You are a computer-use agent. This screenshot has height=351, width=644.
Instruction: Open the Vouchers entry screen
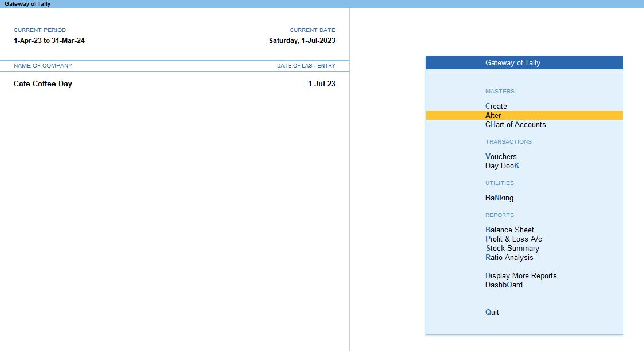pyautogui.click(x=501, y=156)
